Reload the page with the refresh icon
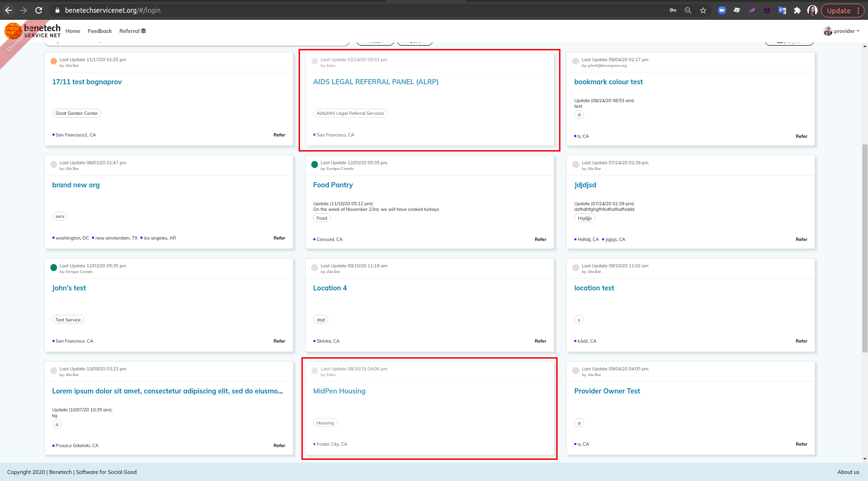Screen dimensions: 868x481 [x=39, y=10]
